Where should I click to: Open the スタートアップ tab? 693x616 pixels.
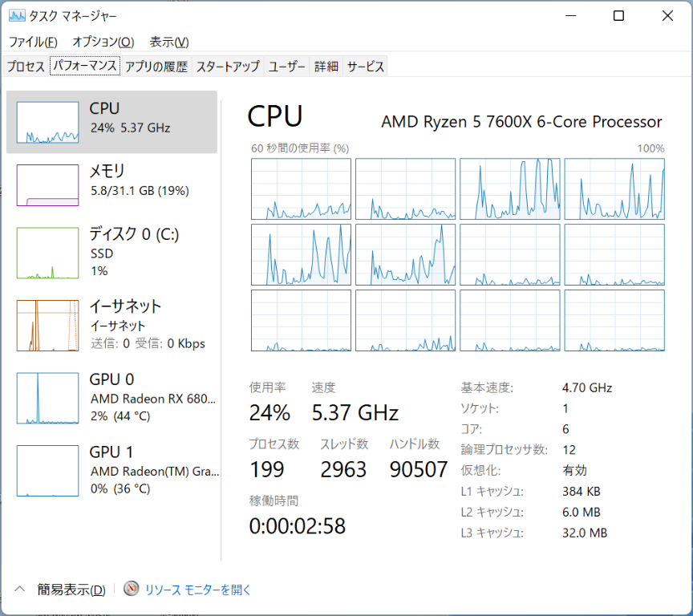228,67
